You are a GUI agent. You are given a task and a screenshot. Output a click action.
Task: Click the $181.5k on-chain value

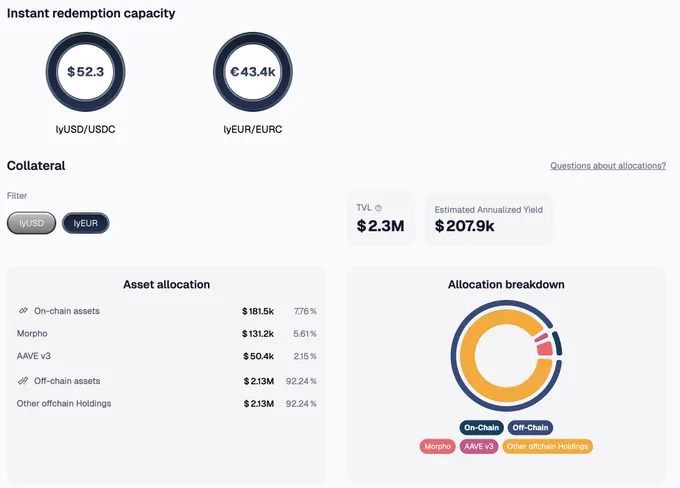point(258,311)
